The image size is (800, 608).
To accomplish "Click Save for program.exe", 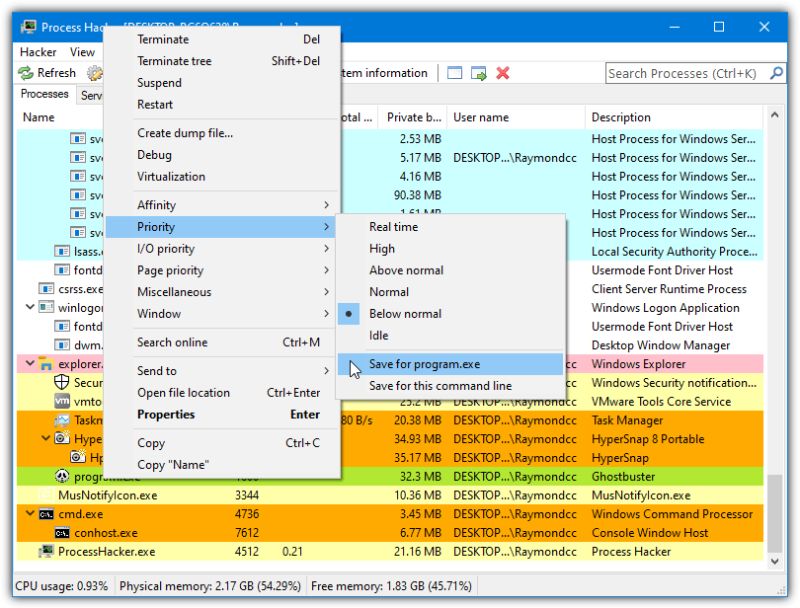I will [x=451, y=364].
